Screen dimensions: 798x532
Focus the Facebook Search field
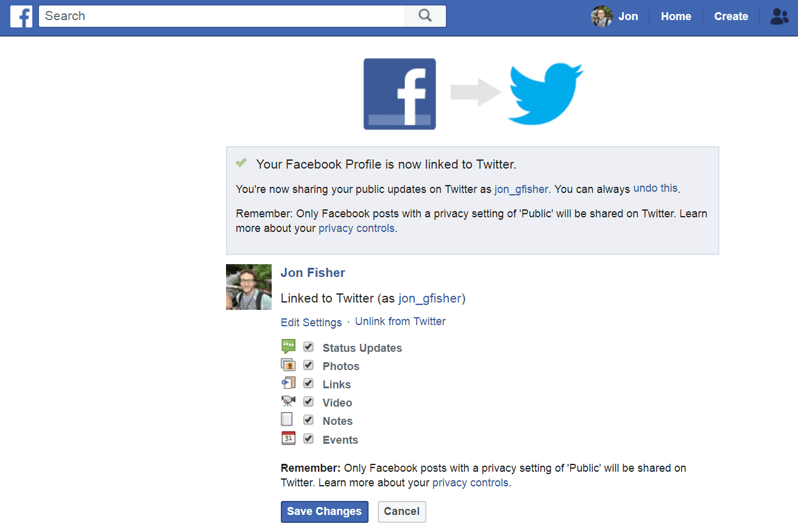(222, 16)
